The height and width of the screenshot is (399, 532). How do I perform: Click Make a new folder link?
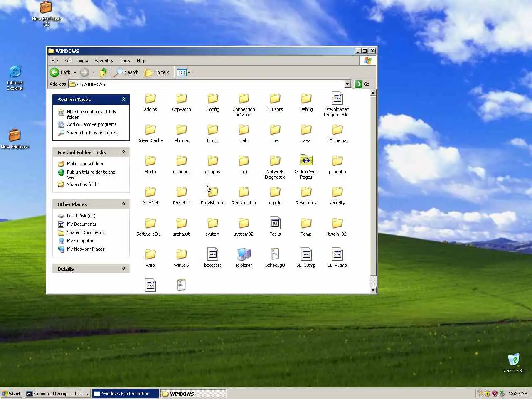(85, 164)
